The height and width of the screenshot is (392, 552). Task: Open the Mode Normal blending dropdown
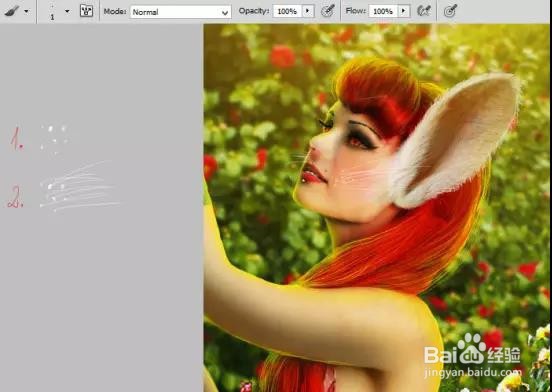(x=181, y=12)
